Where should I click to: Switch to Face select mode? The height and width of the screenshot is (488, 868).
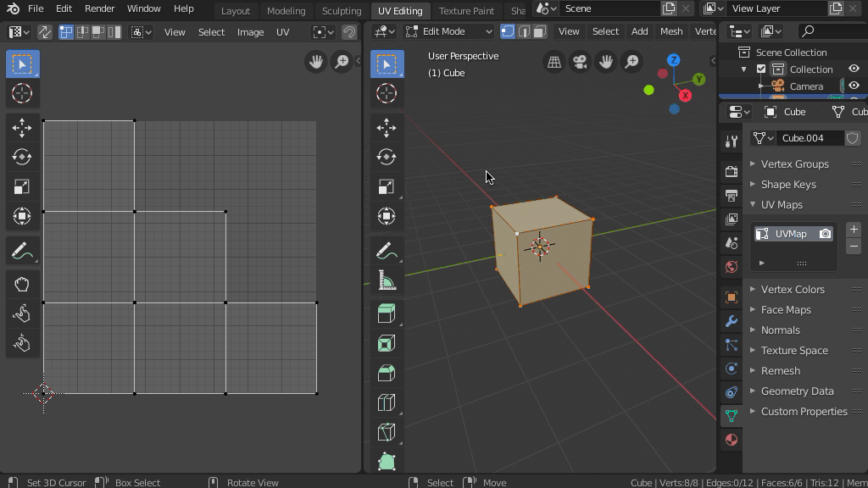point(540,31)
